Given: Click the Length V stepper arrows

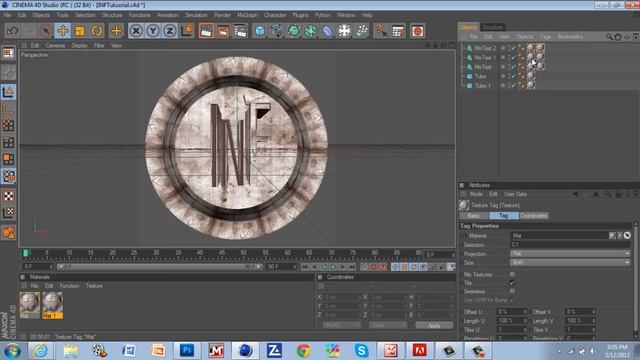Looking at the screenshot, I should click(x=594, y=321).
